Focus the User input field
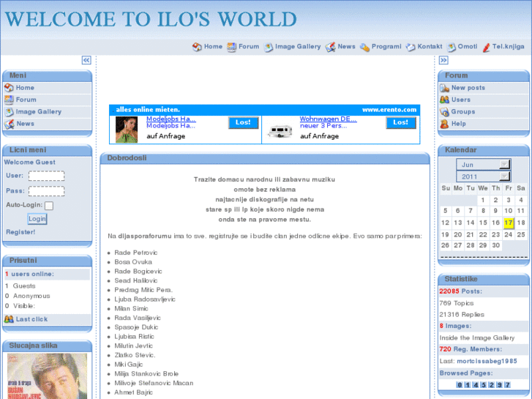Viewport: 532px width, 399px height. coord(47,176)
